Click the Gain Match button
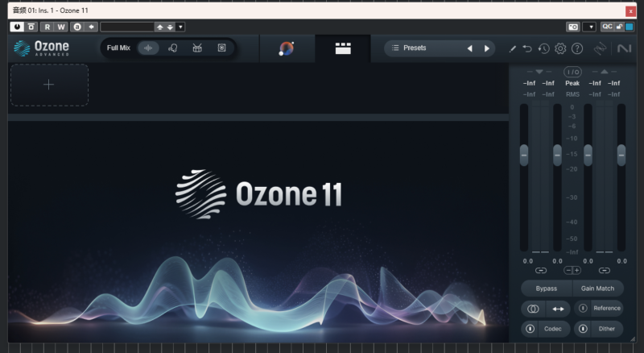The image size is (644, 353). [x=597, y=288]
